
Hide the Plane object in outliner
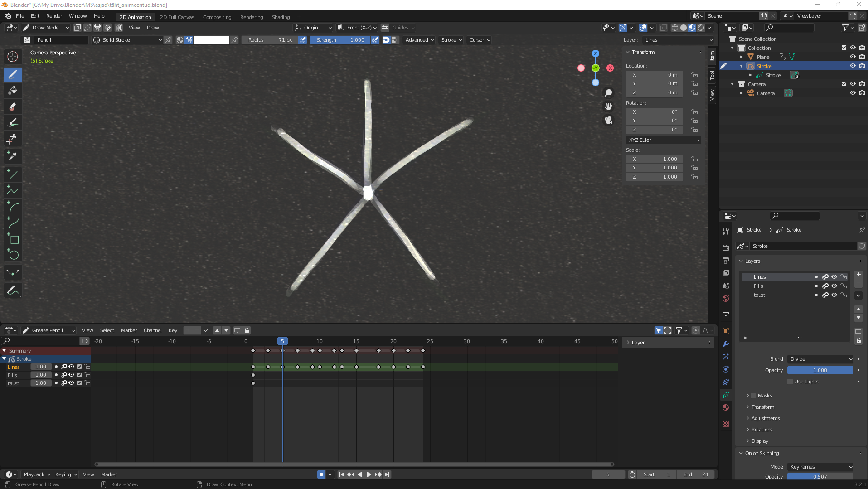pyautogui.click(x=852, y=57)
